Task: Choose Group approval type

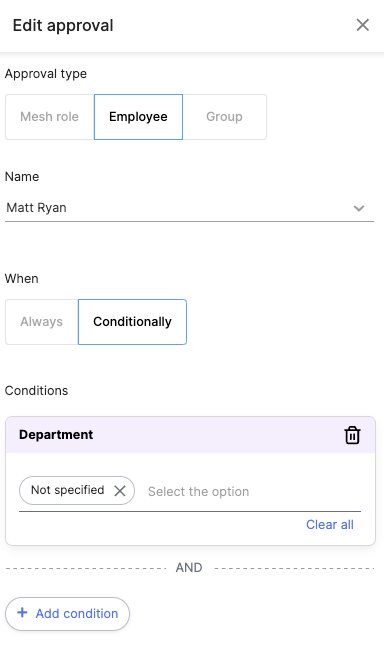Action: pyautogui.click(x=224, y=117)
